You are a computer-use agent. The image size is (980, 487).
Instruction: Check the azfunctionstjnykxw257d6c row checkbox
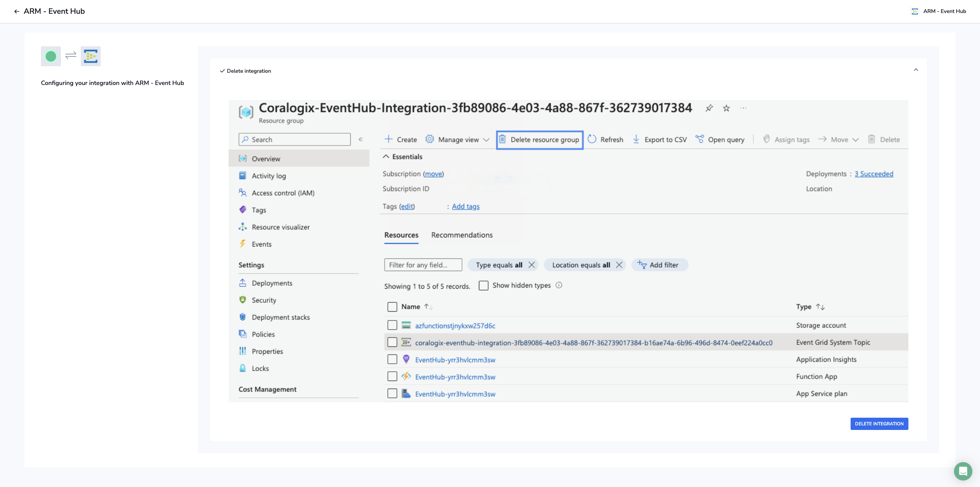[x=392, y=325]
